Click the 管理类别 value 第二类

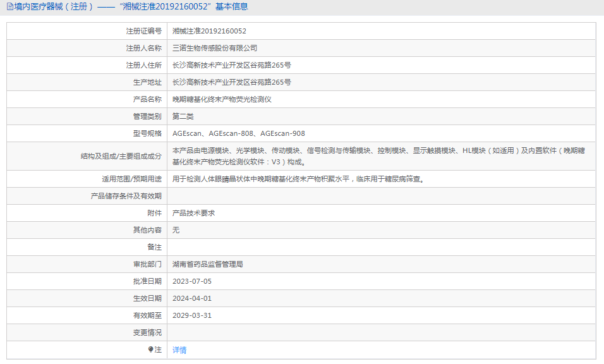[182, 116]
